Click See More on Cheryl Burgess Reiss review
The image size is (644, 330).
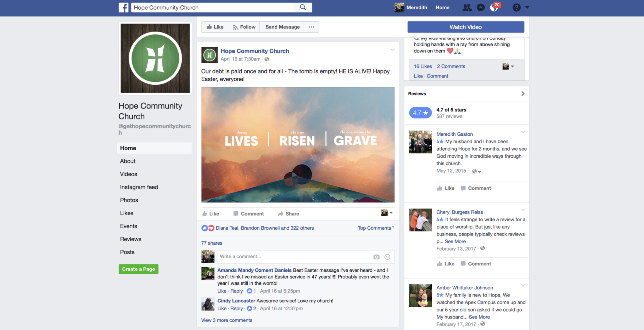click(x=455, y=241)
